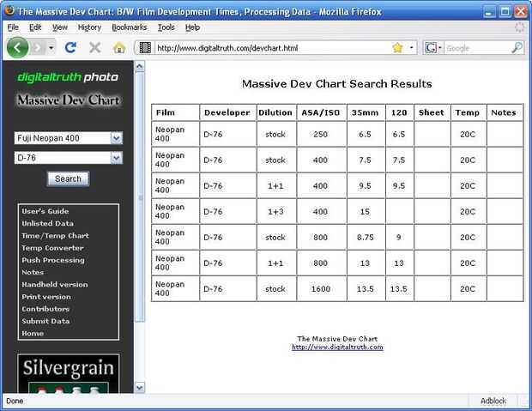Click the Firefox logo in title bar
Image resolution: width=532 pixels, height=411 pixels.
[9, 11]
